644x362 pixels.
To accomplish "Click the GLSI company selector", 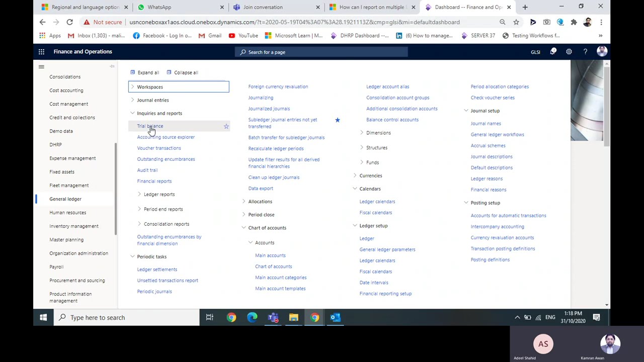I will 535,52.
